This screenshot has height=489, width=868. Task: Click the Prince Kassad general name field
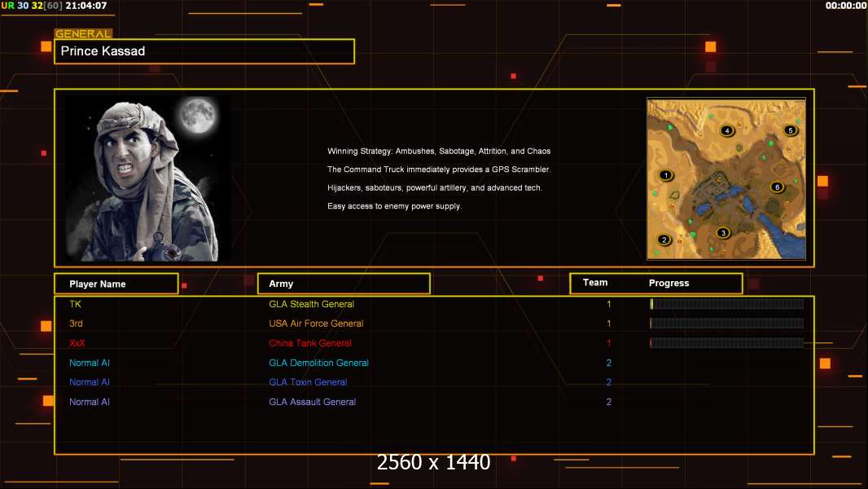click(x=204, y=51)
